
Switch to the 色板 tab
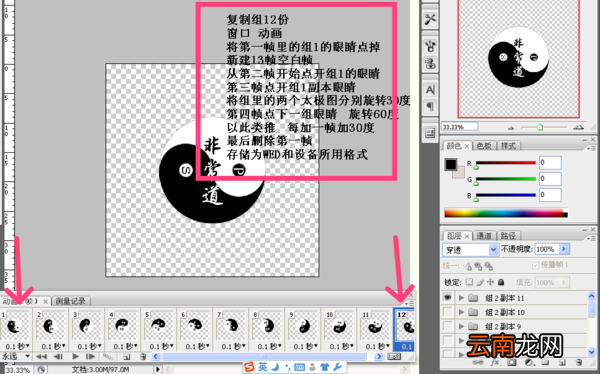coord(484,146)
